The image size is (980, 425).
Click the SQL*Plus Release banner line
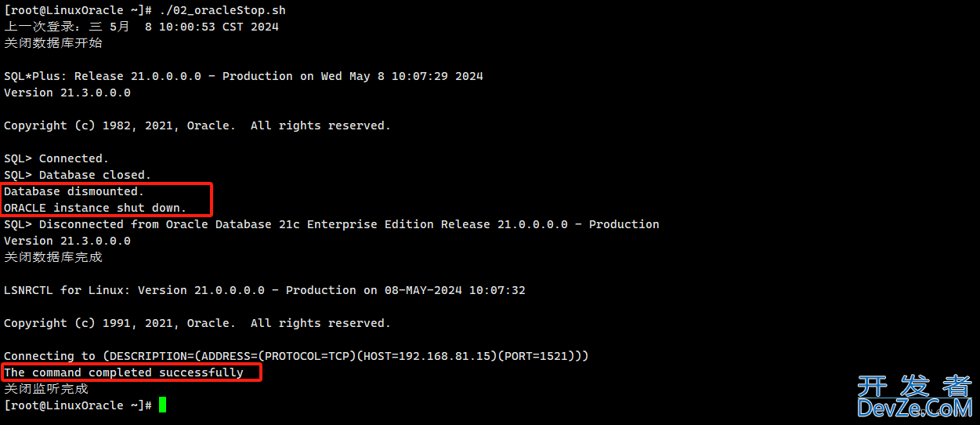[244, 76]
